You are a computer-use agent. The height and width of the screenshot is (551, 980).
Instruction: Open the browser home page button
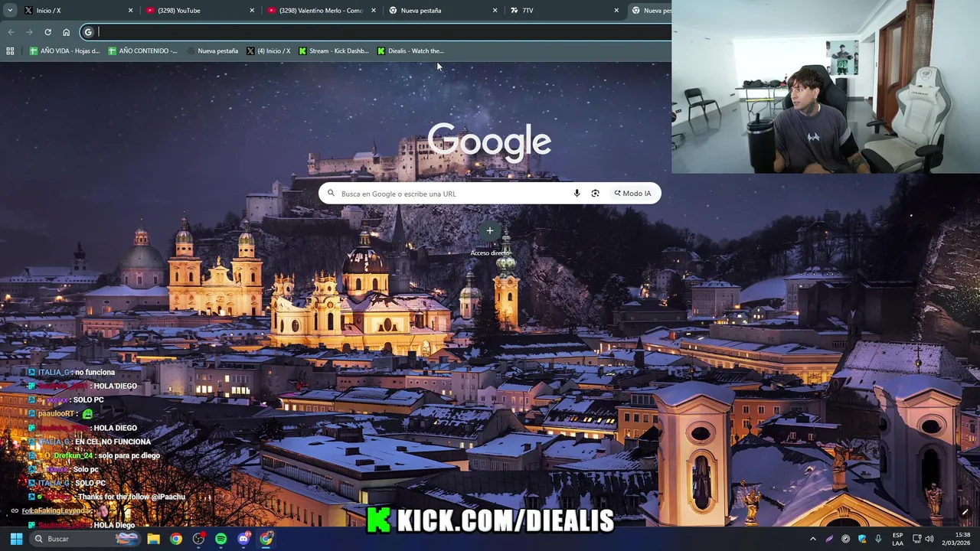pyautogui.click(x=66, y=32)
